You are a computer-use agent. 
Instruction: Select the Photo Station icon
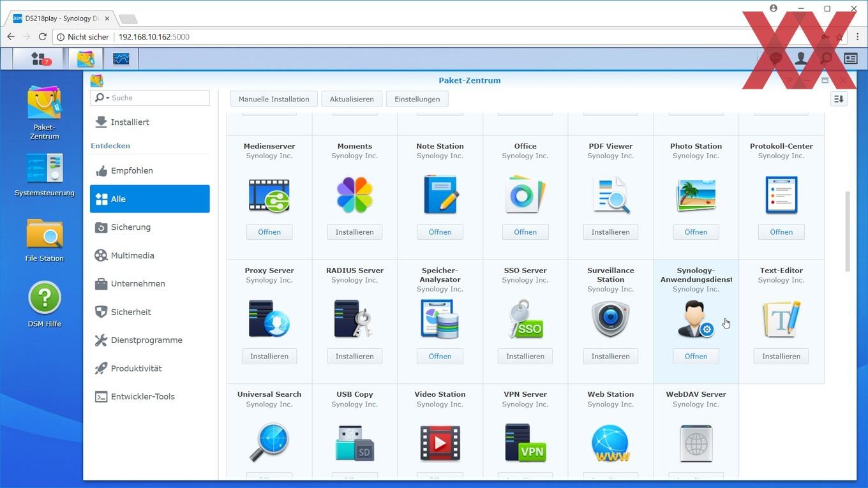point(696,195)
